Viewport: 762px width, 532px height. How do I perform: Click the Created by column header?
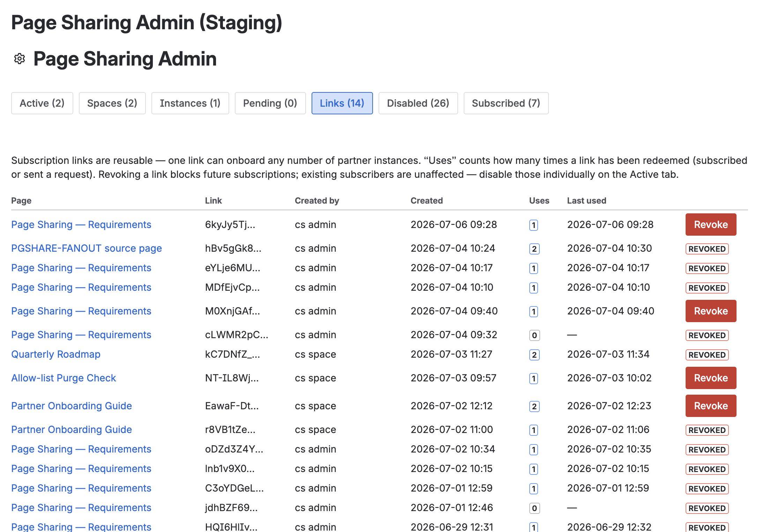click(317, 200)
